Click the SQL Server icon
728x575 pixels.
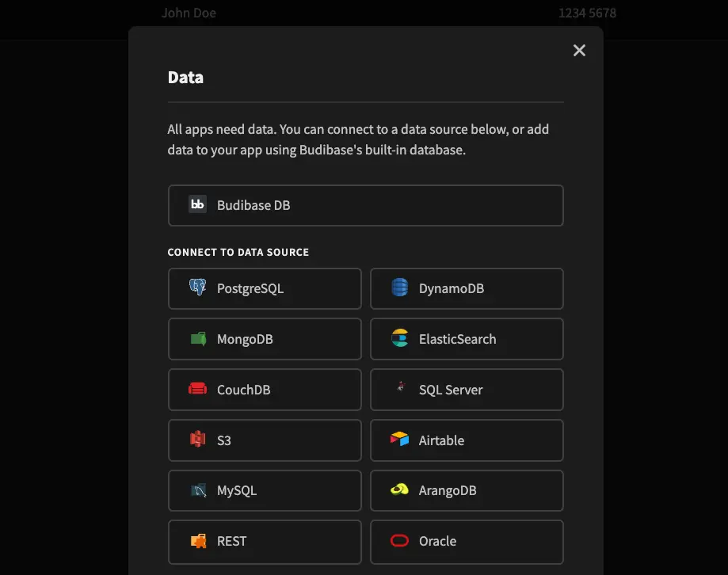click(399, 389)
